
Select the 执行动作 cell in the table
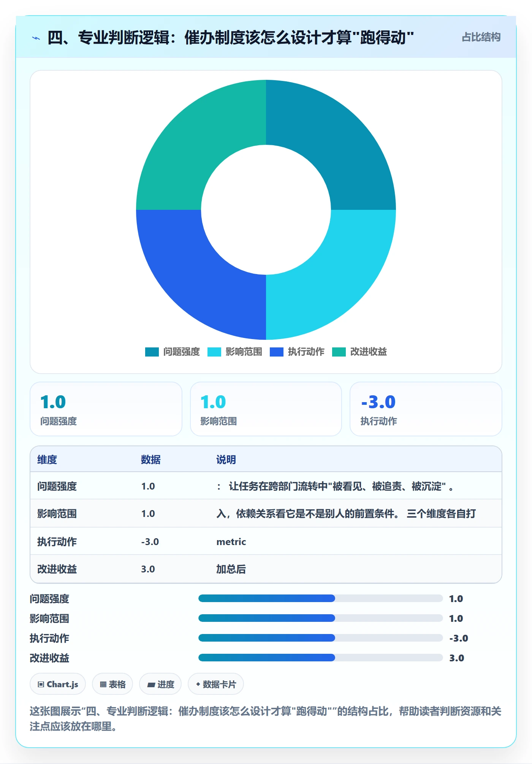pyautogui.click(x=57, y=542)
